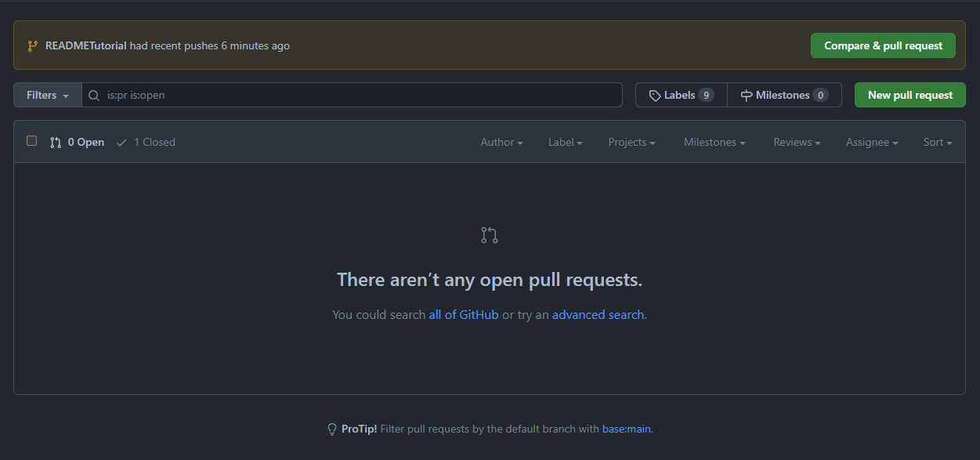Expand the Reviews filter dropdown

796,142
